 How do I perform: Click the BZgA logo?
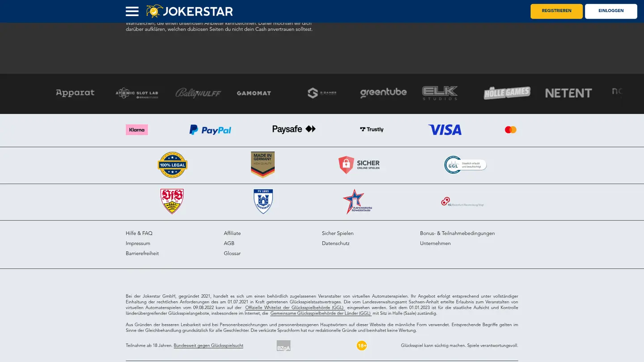point(284,345)
